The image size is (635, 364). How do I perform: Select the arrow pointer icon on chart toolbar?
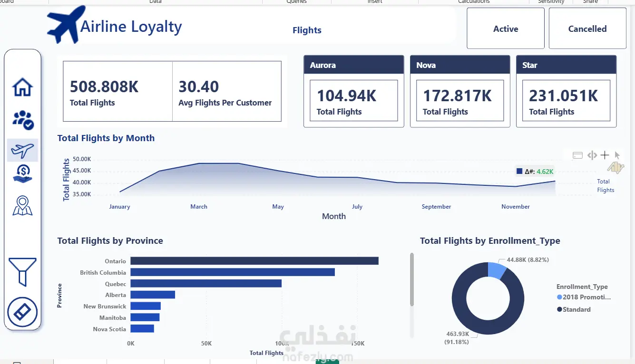(x=617, y=155)
